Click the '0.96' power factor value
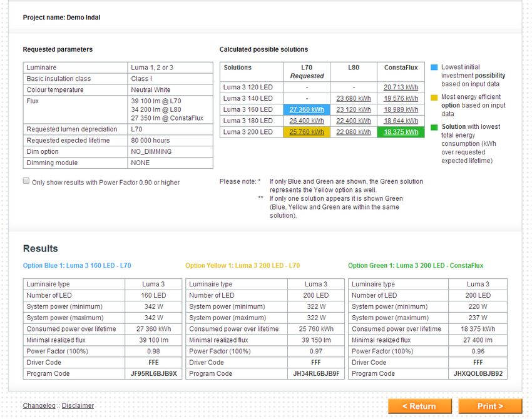 pyautogui.click(x=478, y=351)
